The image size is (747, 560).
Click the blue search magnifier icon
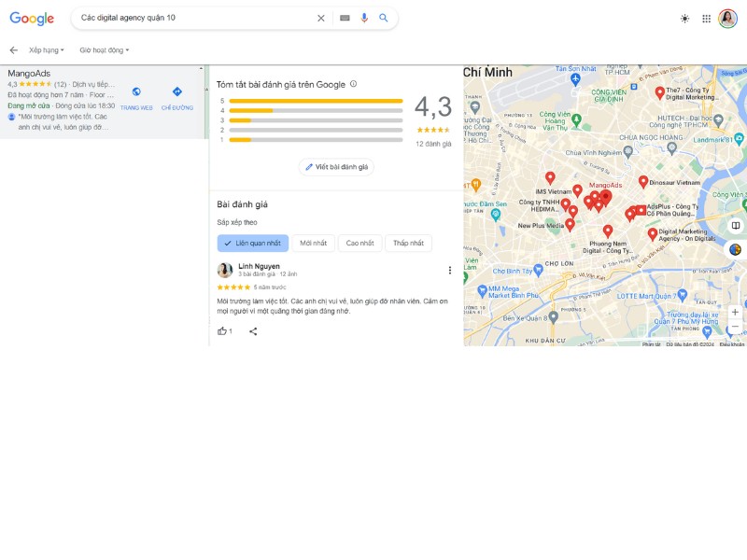tap(384, 18)
